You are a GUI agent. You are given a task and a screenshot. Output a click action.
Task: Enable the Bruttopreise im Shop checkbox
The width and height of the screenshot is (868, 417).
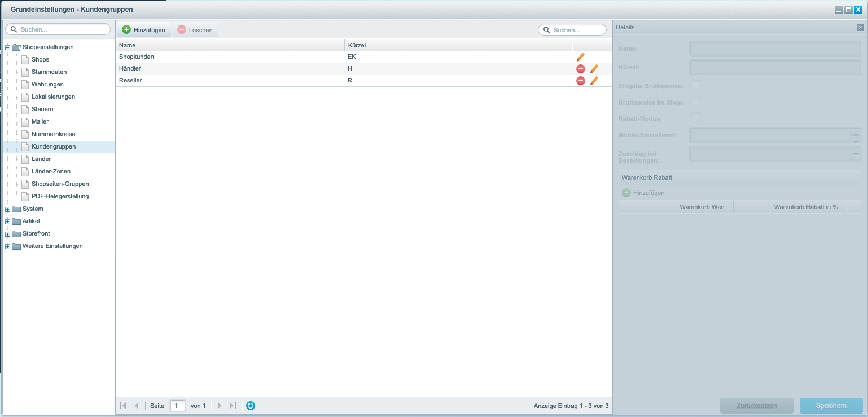(x=696, y=102)
